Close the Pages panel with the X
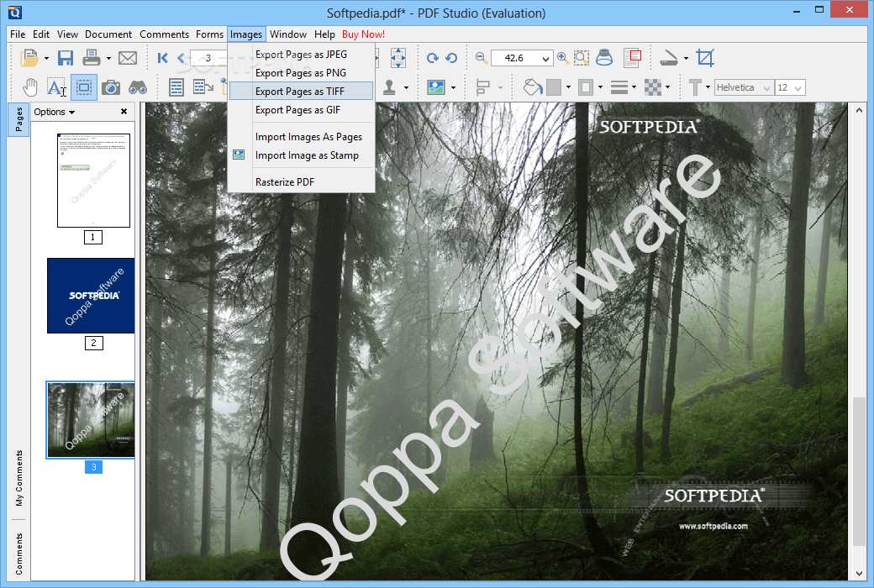Image resolution: width=874 pixels, height=588 pixels. (124, 112)
